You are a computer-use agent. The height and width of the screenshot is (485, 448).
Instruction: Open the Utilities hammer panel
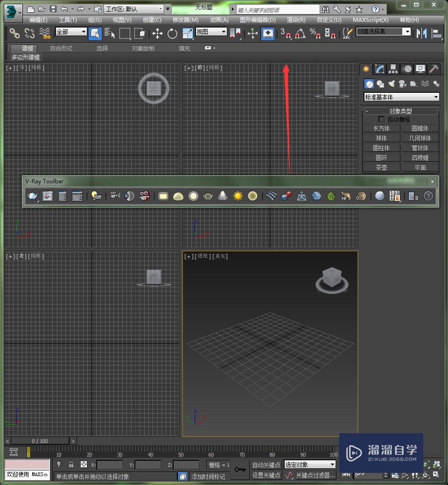[x=434, y=69]
